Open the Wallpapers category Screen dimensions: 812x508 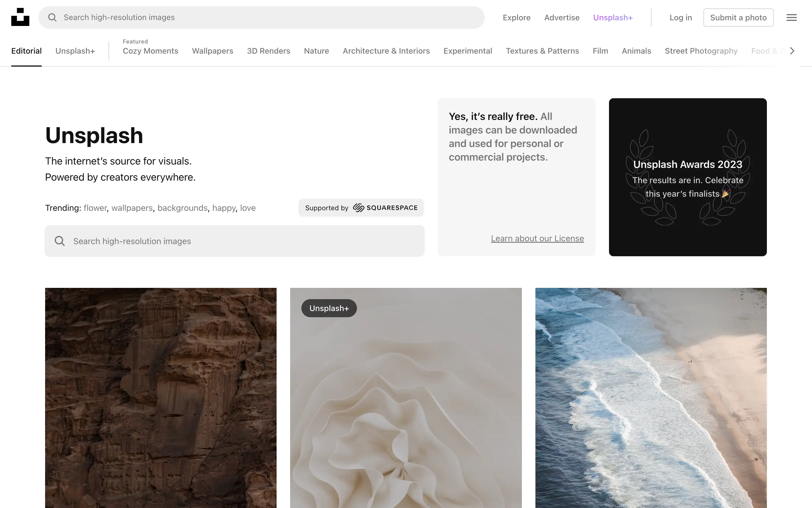coord(212,51)
